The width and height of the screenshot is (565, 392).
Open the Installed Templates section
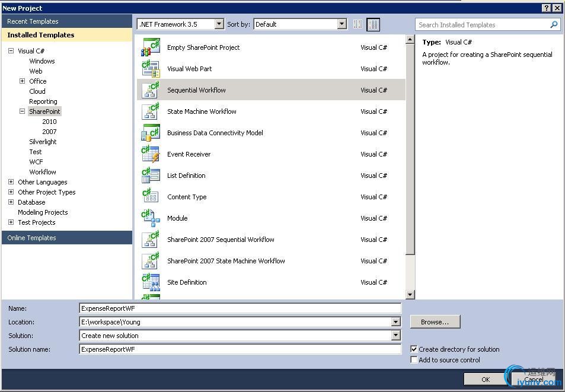[67, 35]
